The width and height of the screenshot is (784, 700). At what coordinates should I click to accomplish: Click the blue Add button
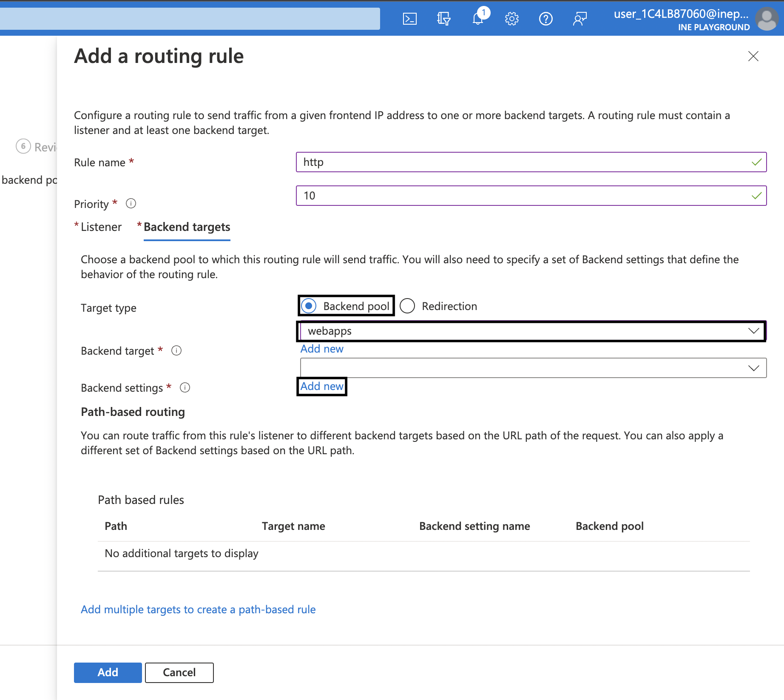(108, 672)
